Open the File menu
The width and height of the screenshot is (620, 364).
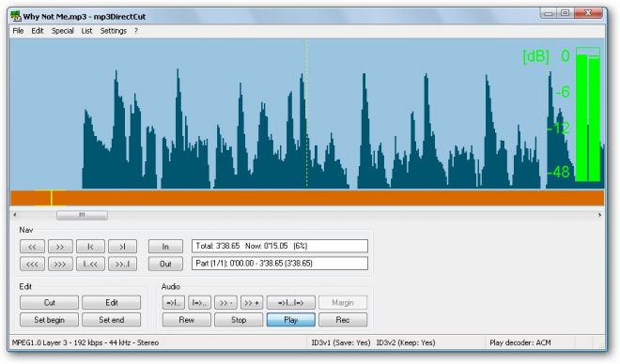tap(18, 31)
